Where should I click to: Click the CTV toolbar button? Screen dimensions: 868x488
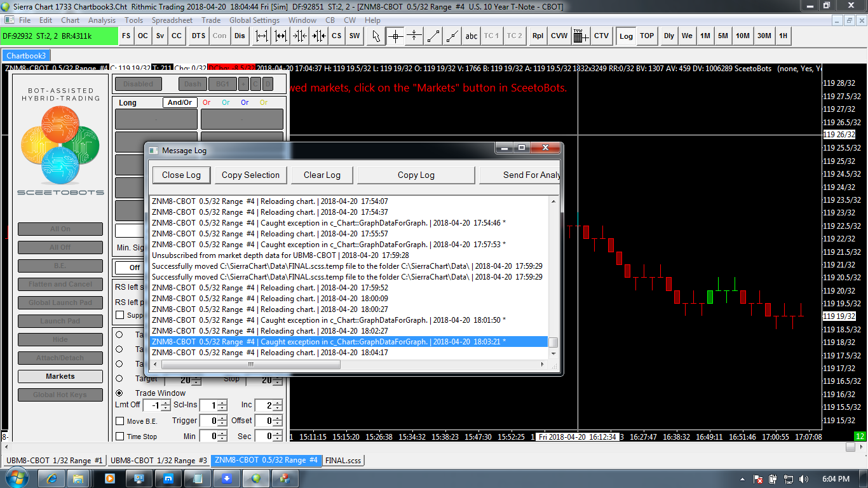point(601,36)
